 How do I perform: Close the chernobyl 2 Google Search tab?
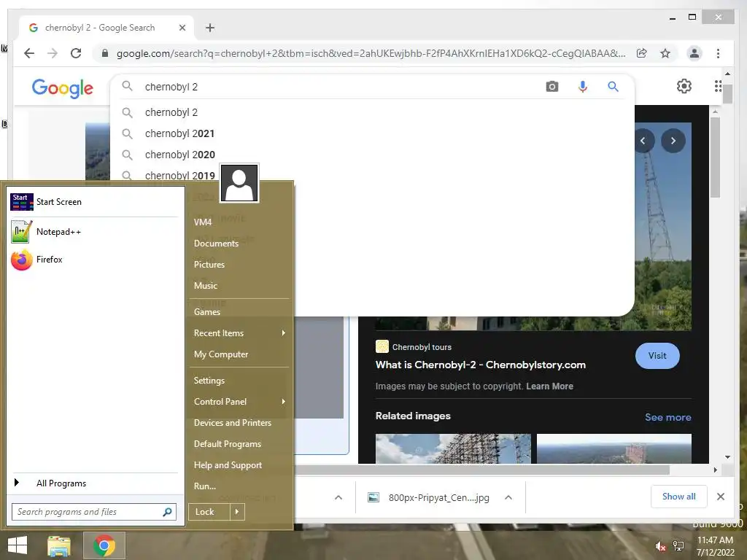[x=182, y=28]
